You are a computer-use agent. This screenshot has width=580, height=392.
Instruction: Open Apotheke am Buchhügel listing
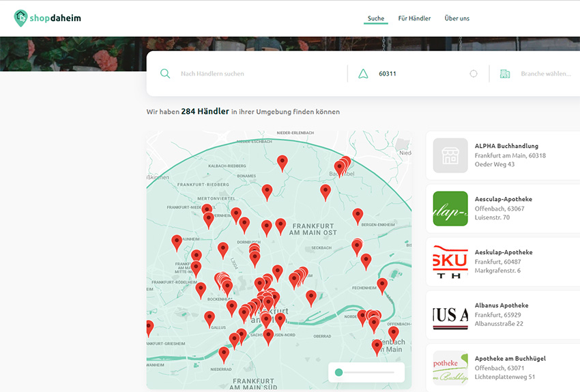pos(510,359)
